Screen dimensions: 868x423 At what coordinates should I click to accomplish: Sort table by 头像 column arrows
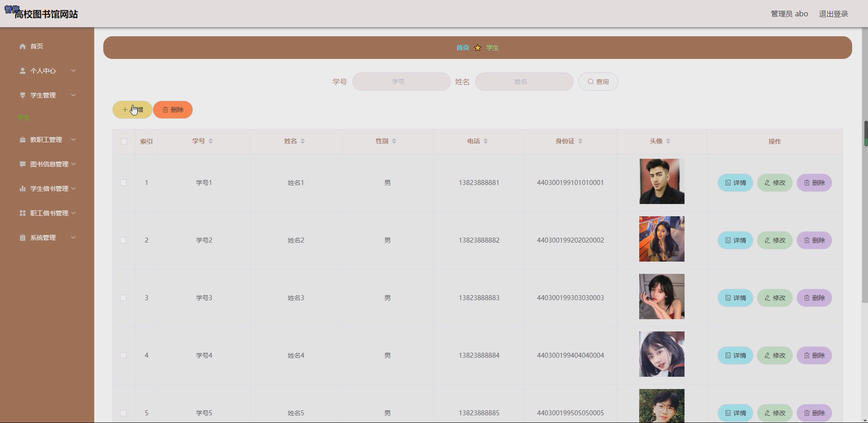pyautogui.click(x=668, y=141)
